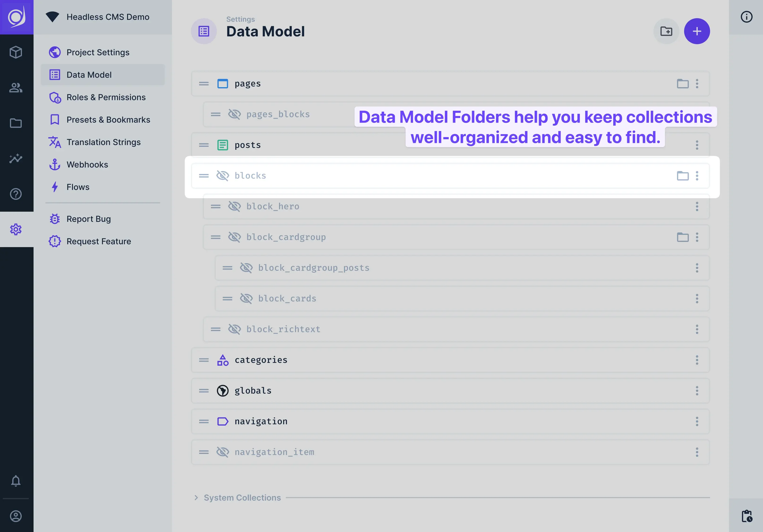Open Roles & Permissions settings
The height and width of the screenshot is (532, 763).
point(106,97)
